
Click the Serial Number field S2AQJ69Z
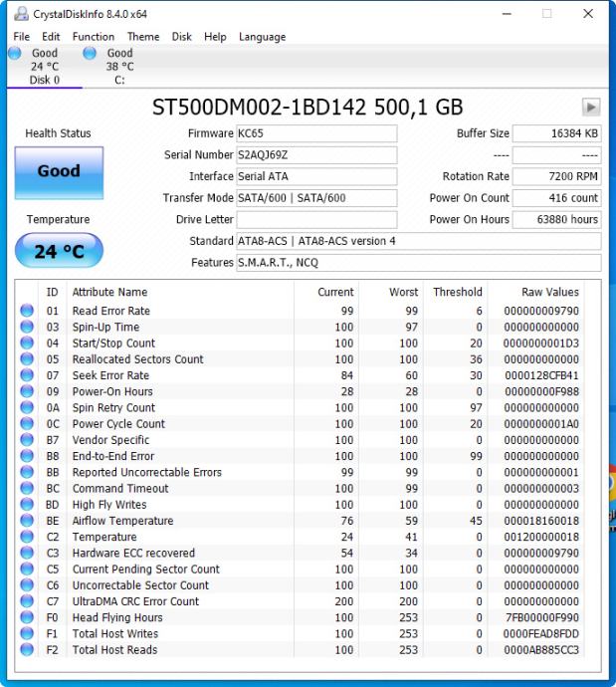click(x=316, y=155)
